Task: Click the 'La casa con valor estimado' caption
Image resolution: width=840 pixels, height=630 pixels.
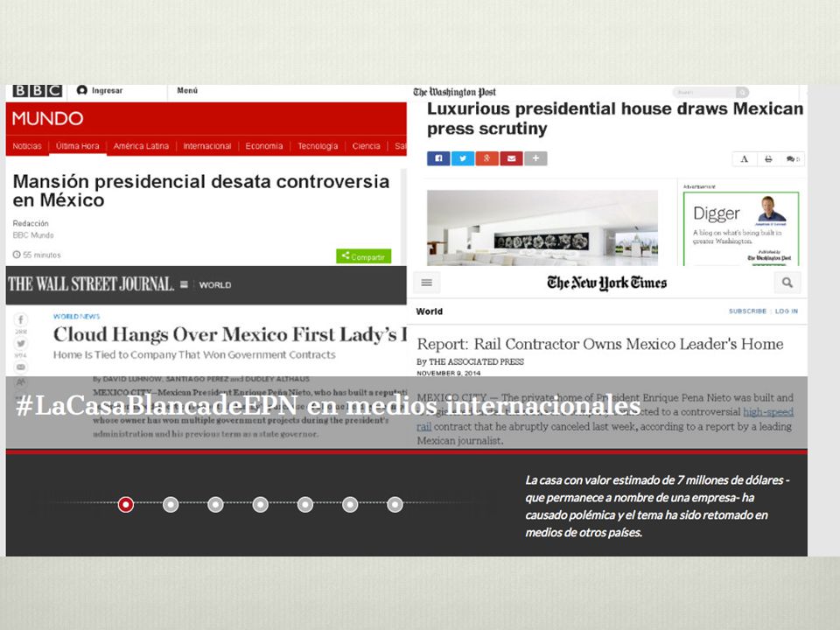Action: [x=657, y=507]
